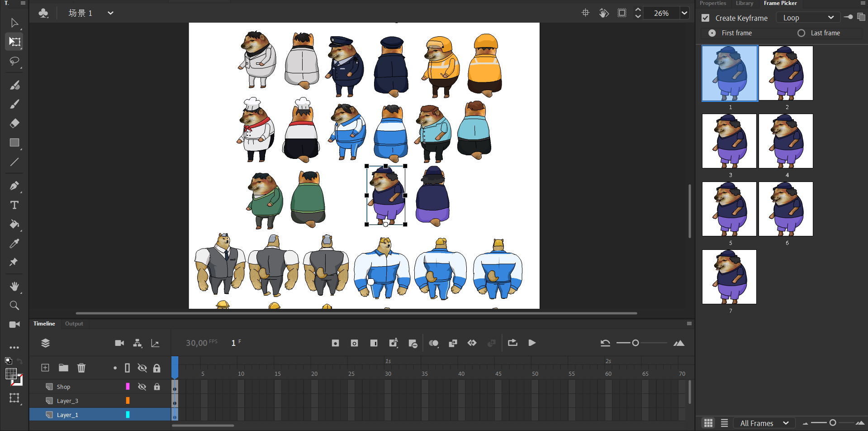Play the timeline animation
This screenshot has height=431, width=868.
[x=532, y=343]
